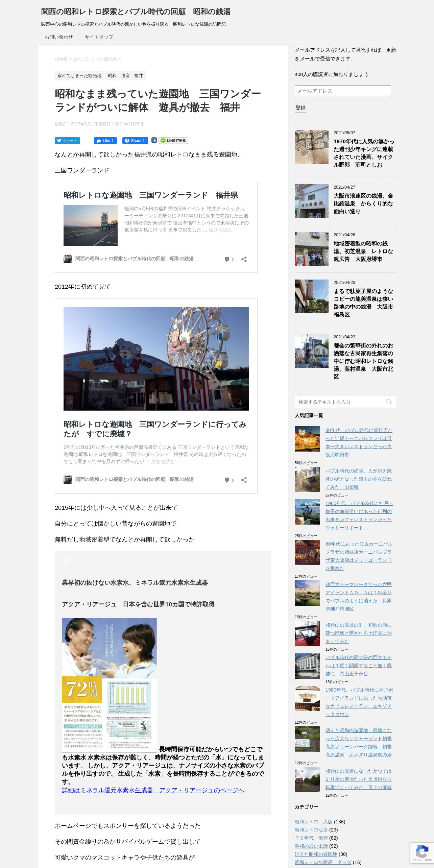The image size is (434, 868).
Task: Open popular article 江坂カーニバルプラザは日本一大きい
Action: tap(359, 442)
